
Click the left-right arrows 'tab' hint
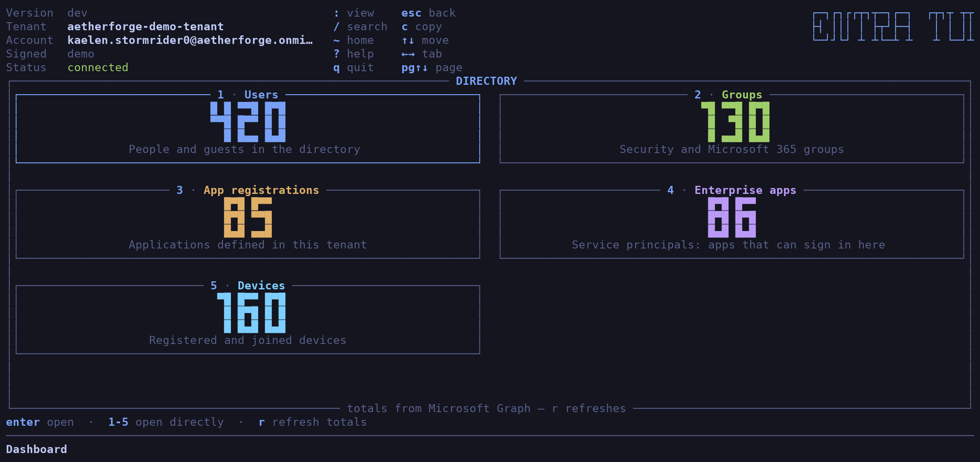pyautogui.click(x=422, y=54)
